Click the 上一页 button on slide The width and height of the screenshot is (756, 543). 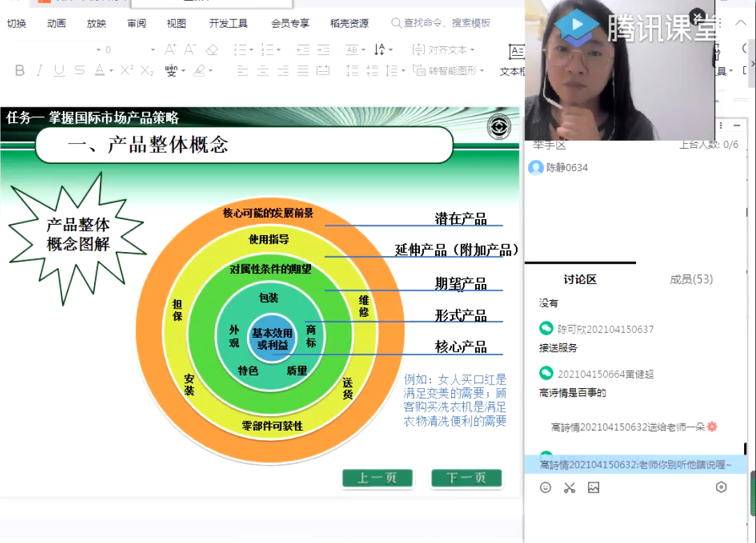point(377,478)
